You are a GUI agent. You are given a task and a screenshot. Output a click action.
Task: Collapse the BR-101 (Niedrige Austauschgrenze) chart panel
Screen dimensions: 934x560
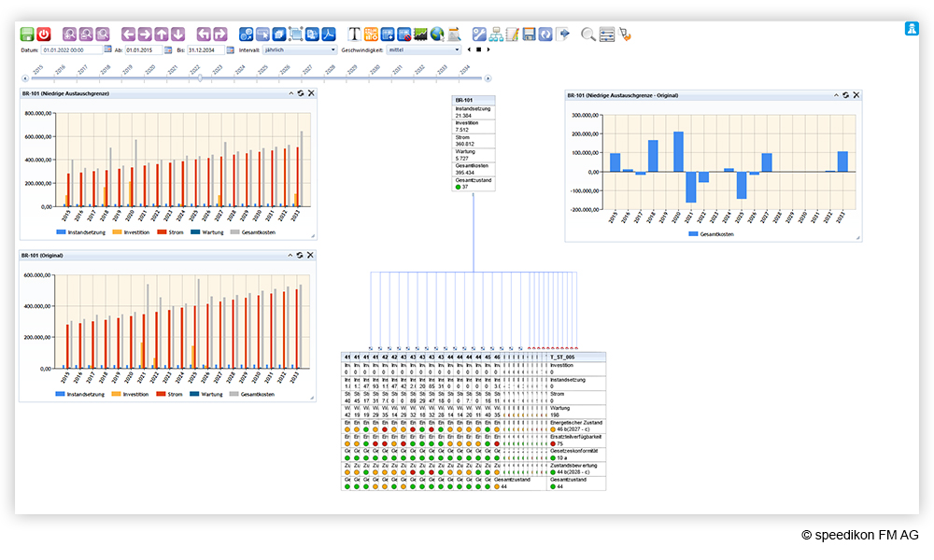290,93
